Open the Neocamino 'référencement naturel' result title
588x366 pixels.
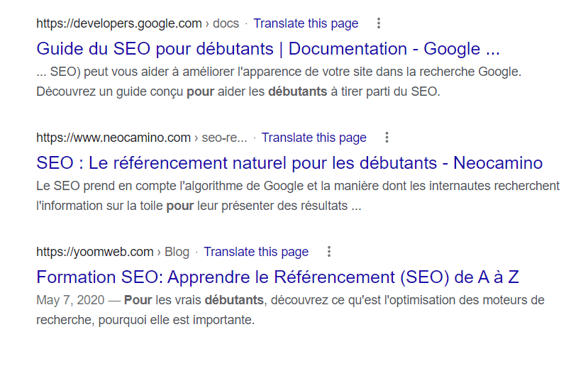[x=289, y=163]
